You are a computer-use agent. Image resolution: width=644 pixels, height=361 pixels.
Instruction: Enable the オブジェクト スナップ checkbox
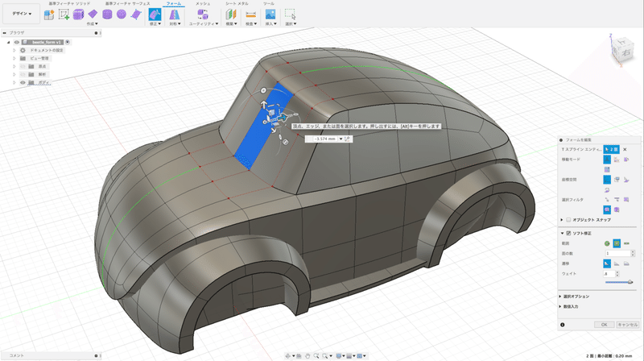click(x=568, y=219)
